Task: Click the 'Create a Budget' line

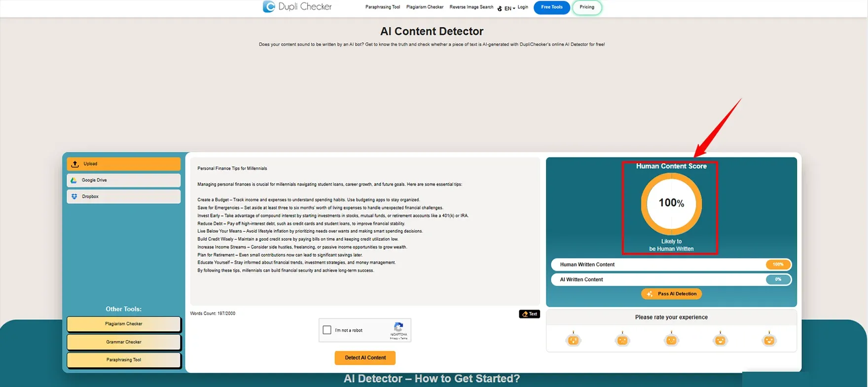Action: point(309,200)
